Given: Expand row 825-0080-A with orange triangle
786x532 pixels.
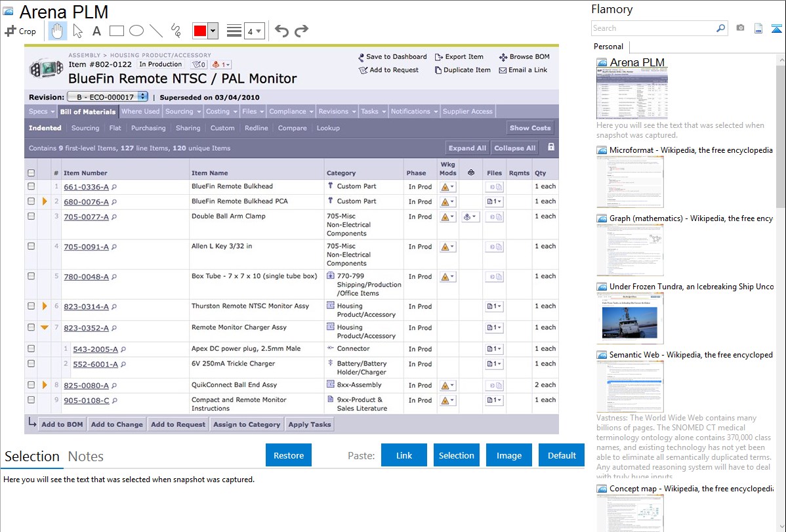Looking at the screenshot, I should 45,384.
